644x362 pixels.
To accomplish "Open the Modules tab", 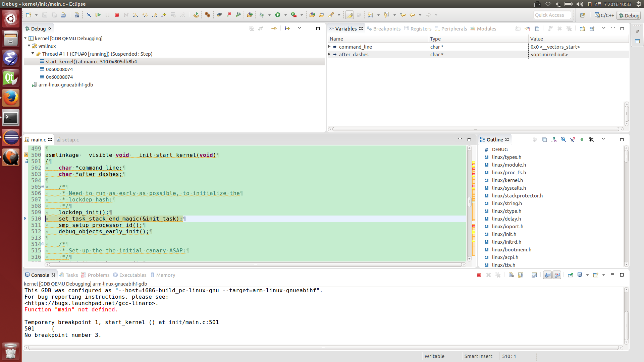I will (483, 29).
